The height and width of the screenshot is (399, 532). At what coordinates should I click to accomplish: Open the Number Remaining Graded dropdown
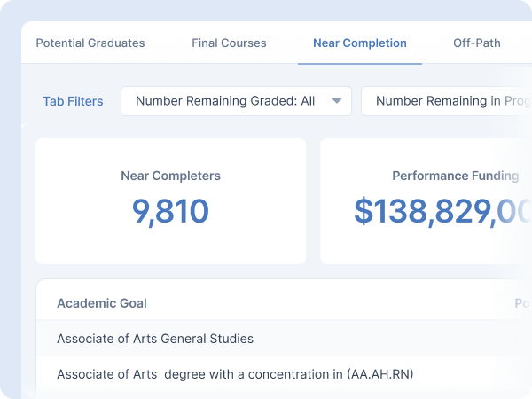click(x=225, y=101)
